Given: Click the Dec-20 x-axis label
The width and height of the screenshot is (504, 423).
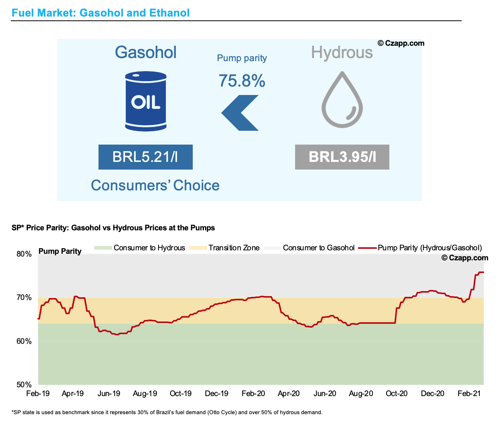Looking at the screenshot, I should pos(432,394).
